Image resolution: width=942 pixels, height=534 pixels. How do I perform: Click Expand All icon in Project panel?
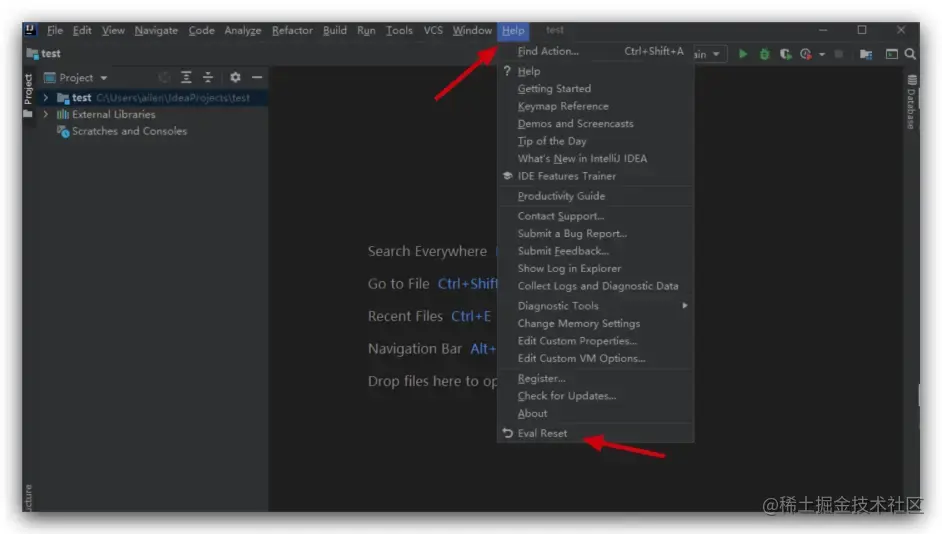(x=186, y=77)
